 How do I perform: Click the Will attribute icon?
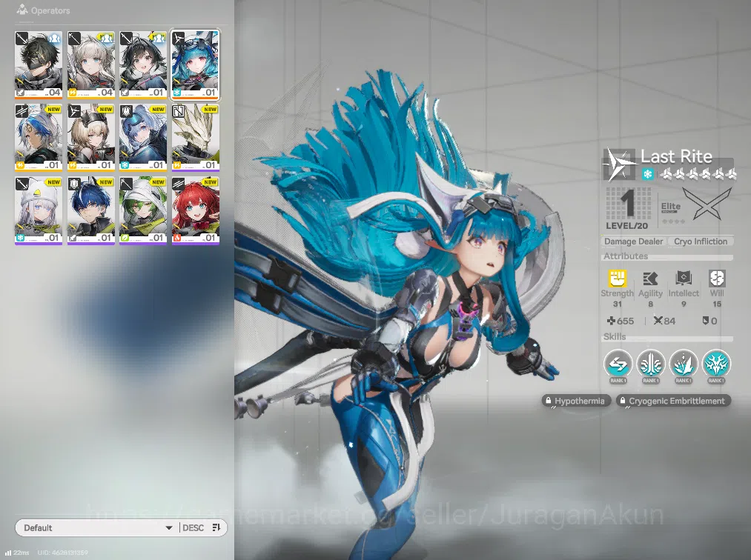[x=716, y=279]
